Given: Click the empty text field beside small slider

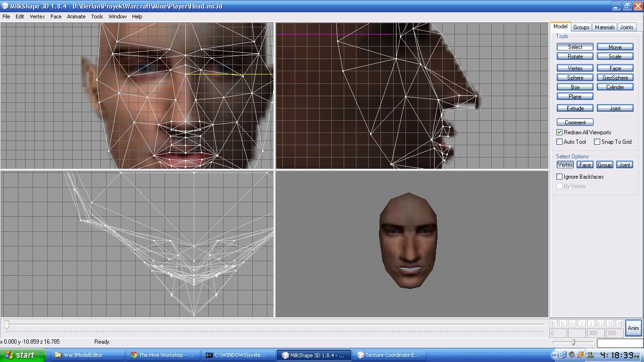Looking at the screenshot, I should point(619,343).
